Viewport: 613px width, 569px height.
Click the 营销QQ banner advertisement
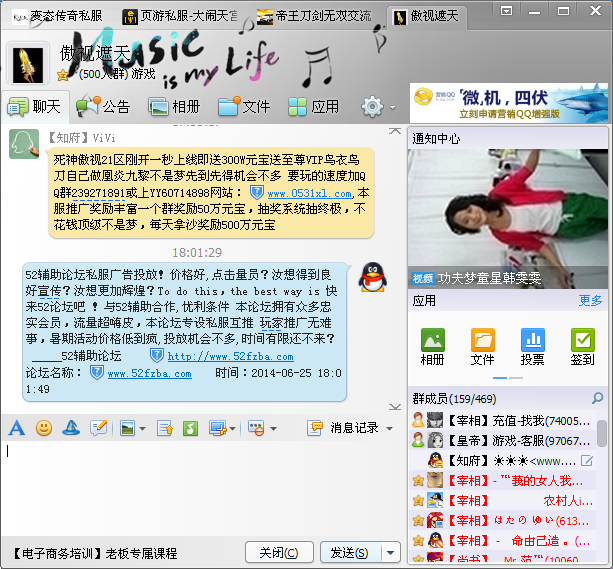coord(509,103)
